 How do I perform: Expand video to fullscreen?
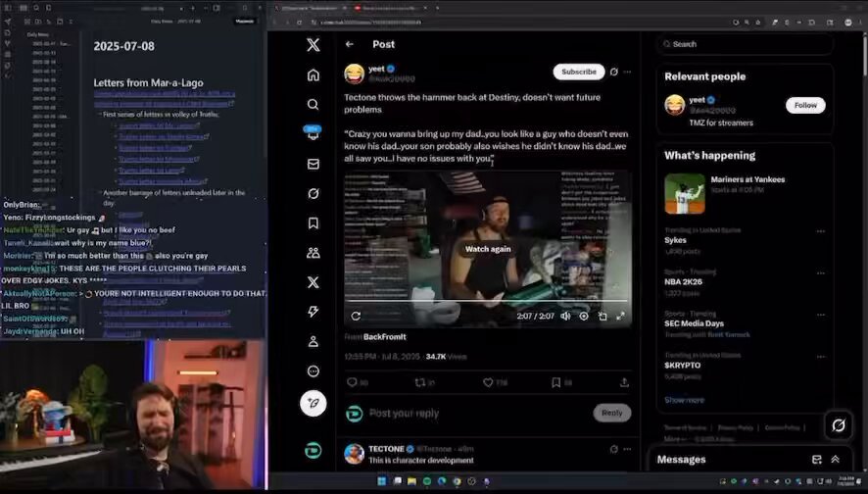[x=620, y=316]
